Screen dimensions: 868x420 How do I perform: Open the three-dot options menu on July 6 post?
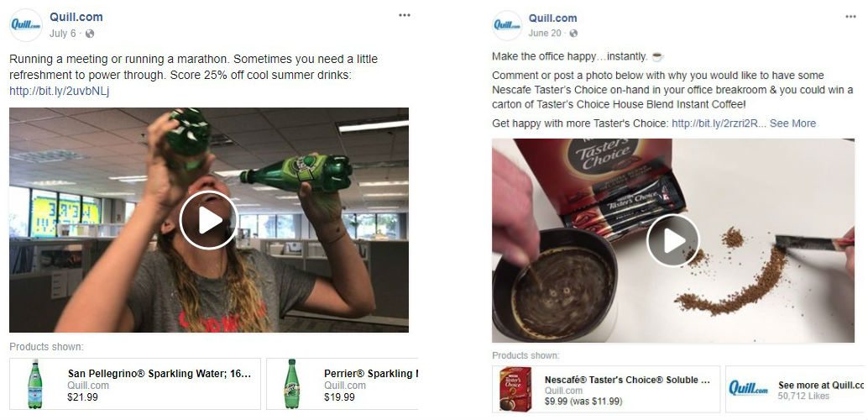405,15
